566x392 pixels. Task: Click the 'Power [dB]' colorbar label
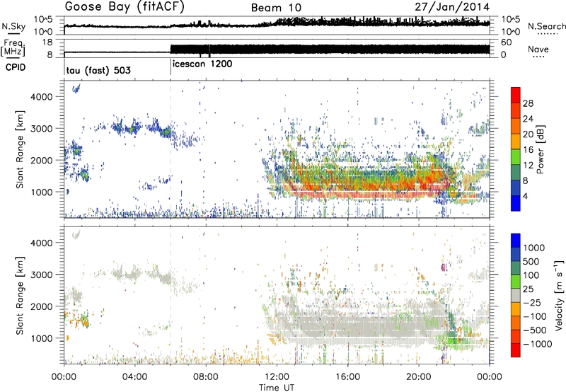click(540, 149)
